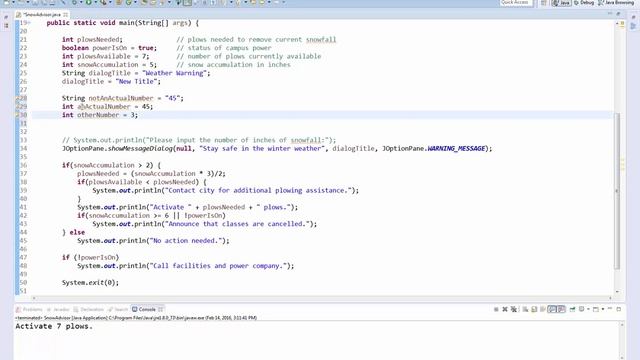Click the Terminate button in Console toolbar
The image size is (640, 360).
coord(496,309)
